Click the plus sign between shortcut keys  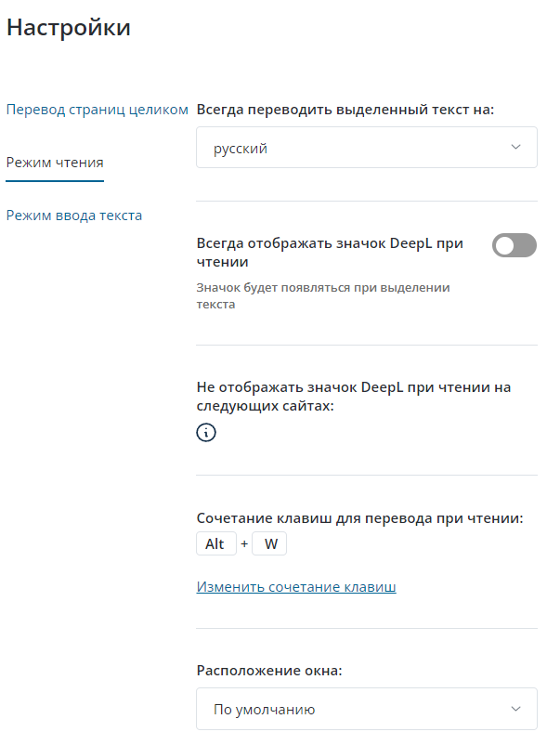click(244, 544)
